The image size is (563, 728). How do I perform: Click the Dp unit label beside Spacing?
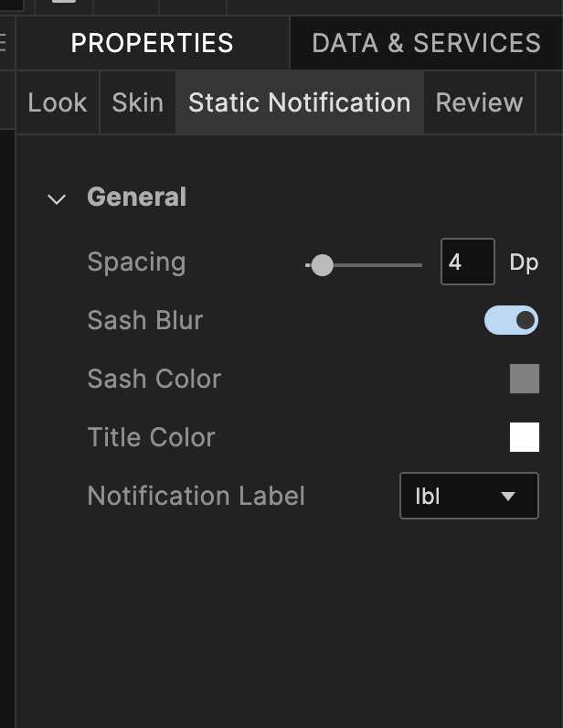524,262
